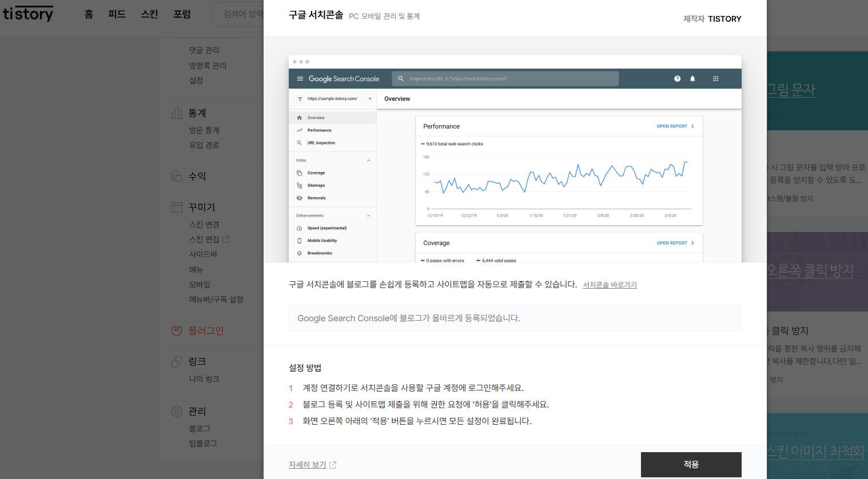Screen dimensions: 868x479
Task: Open the 스킨 이미지 최적화 plugin card
Action: coord(817,446)
